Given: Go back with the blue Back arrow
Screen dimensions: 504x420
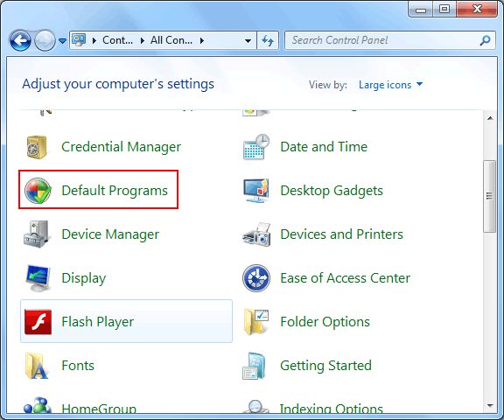Looking at the screenshot, I should coord(20,40).
